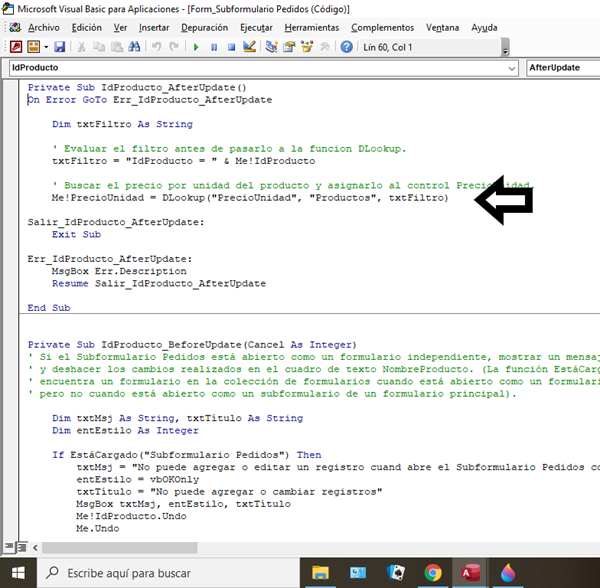The width and height of the screenshot is (600, 588).
Task: Switch to Full Module View at bottom left
Action: click(20, 547)
